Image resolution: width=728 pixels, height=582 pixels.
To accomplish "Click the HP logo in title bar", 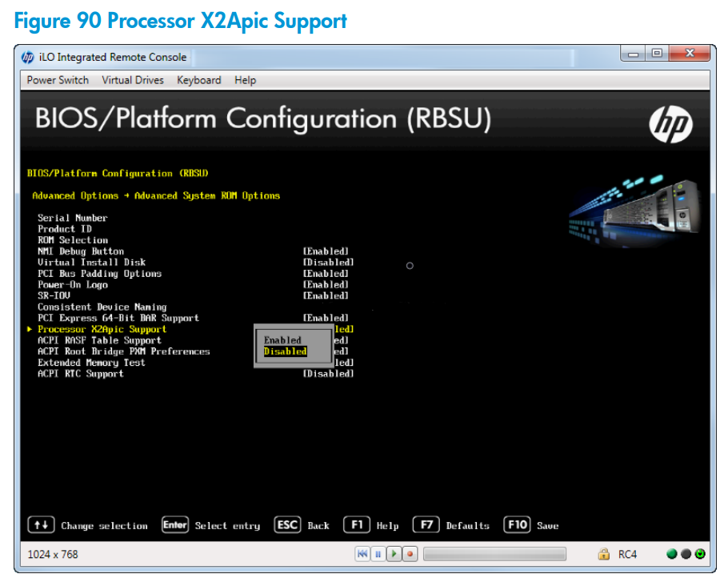I will (x=28, y=57).
